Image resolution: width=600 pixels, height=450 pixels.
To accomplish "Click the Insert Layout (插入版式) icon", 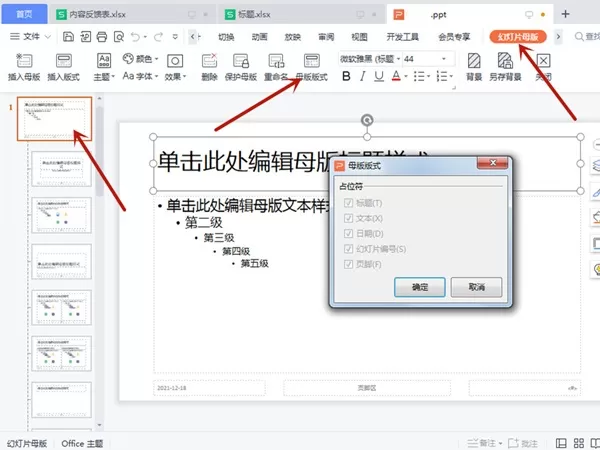I will point(64,60).
